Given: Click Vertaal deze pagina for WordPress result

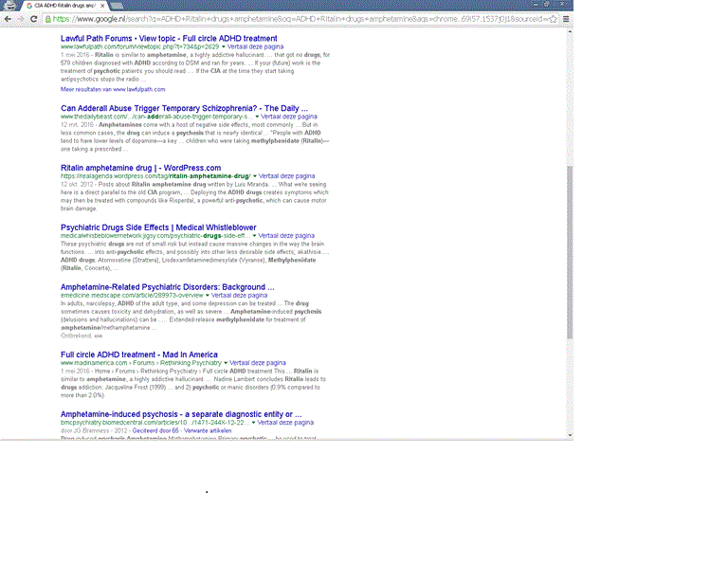Looking at the screenshot, I should pos(286,176).
